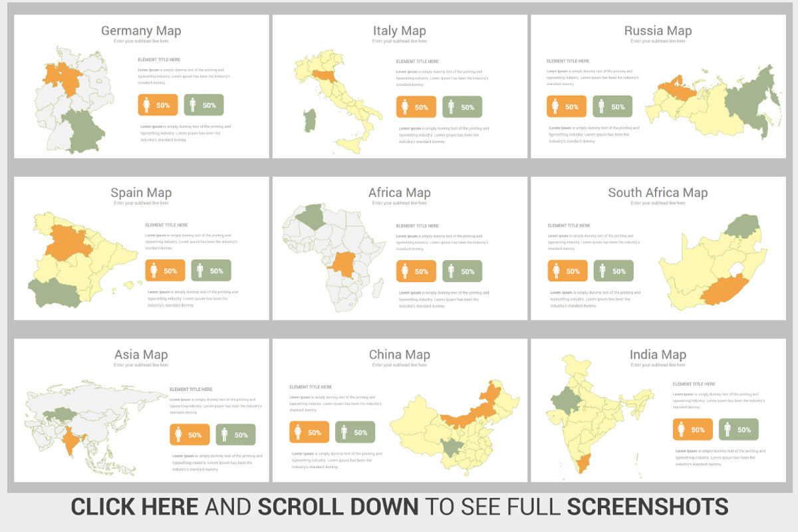Select the "Russia Map" slide title

coord(658,31)
